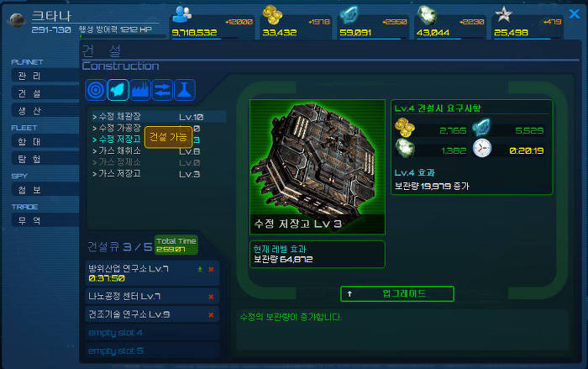Select 가스 저장고 Lv.3 in list
This screenshot has width=588, height=369.
[x=147, y=174]
